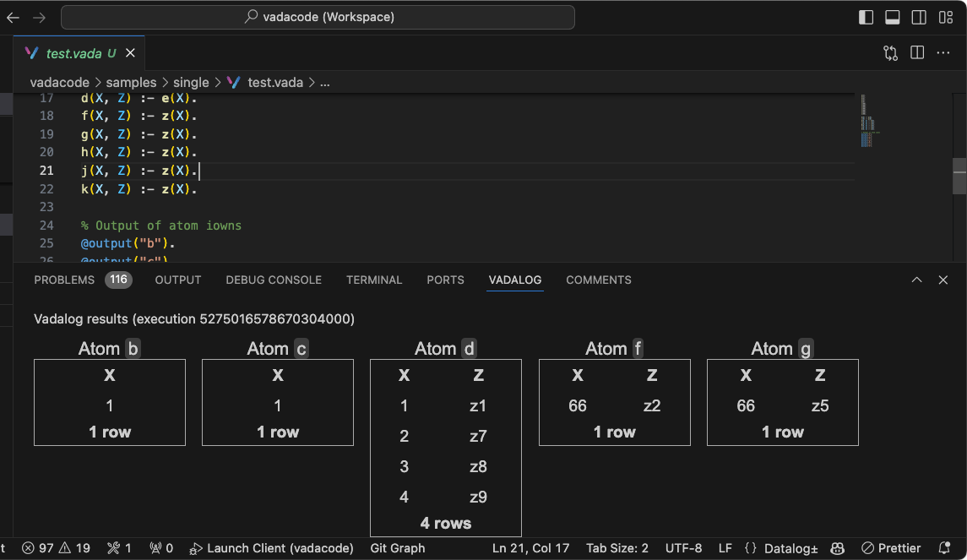Toggle the Panel visibility

click(890, 17)
